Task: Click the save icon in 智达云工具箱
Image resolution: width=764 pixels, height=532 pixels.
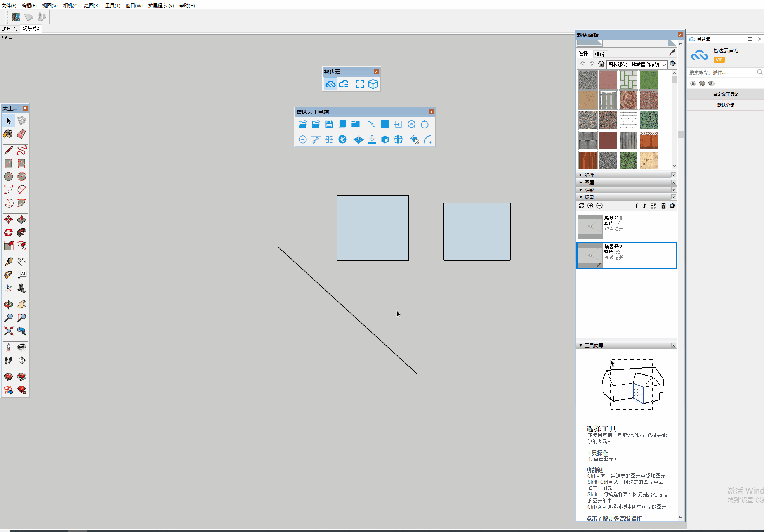Action: click(x=329, y=124)
